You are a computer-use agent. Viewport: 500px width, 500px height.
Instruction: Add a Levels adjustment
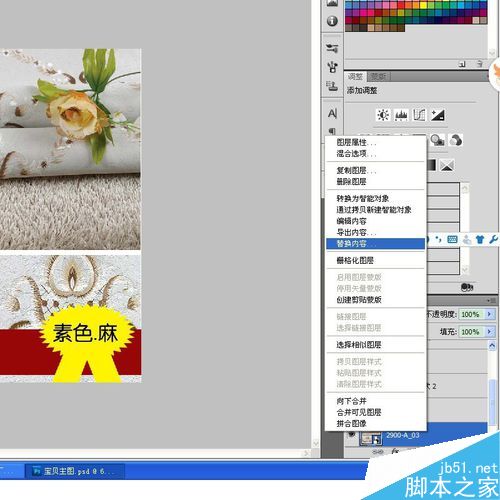click(x=401, y=115)
